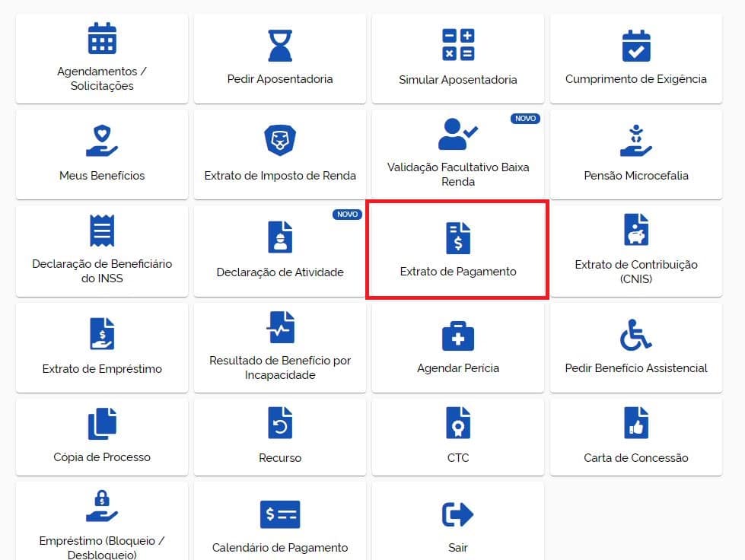
Task: Click the exit arrow icon for Sair
Action: point(458,514)
